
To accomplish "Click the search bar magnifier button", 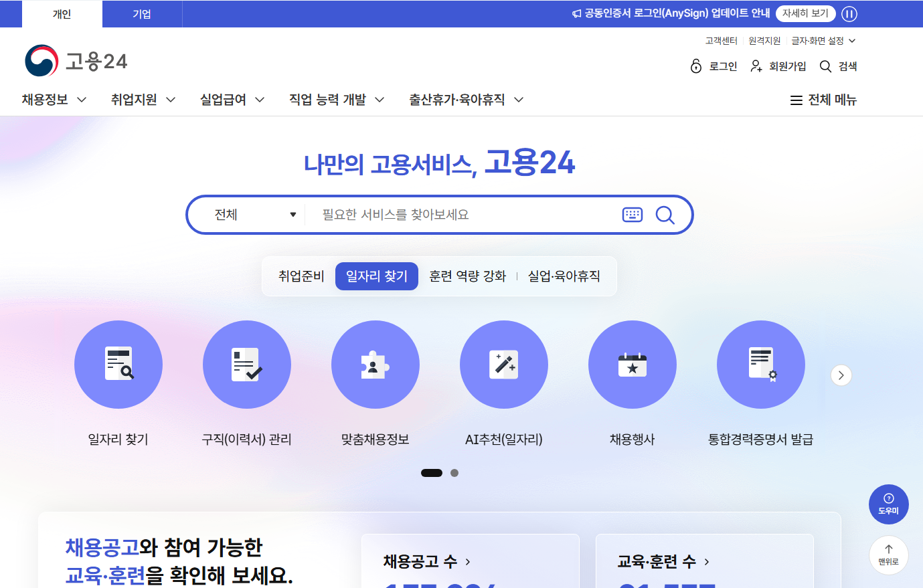I will click(665, 215).
